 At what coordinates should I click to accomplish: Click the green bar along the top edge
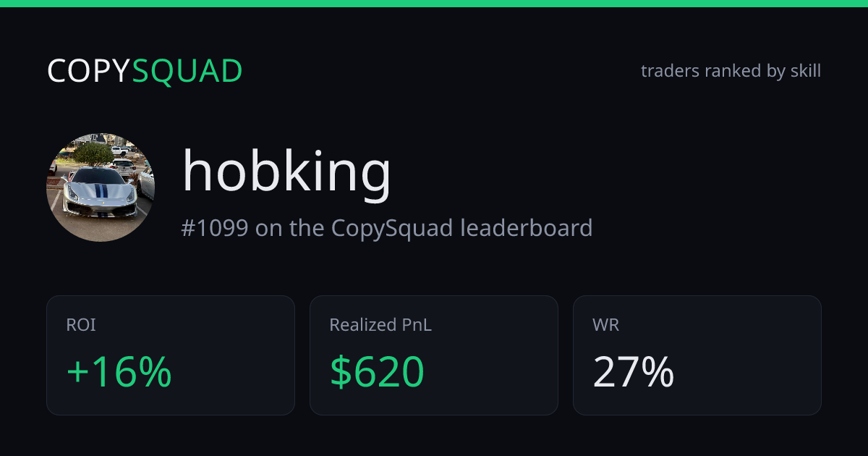coord(434,4)
